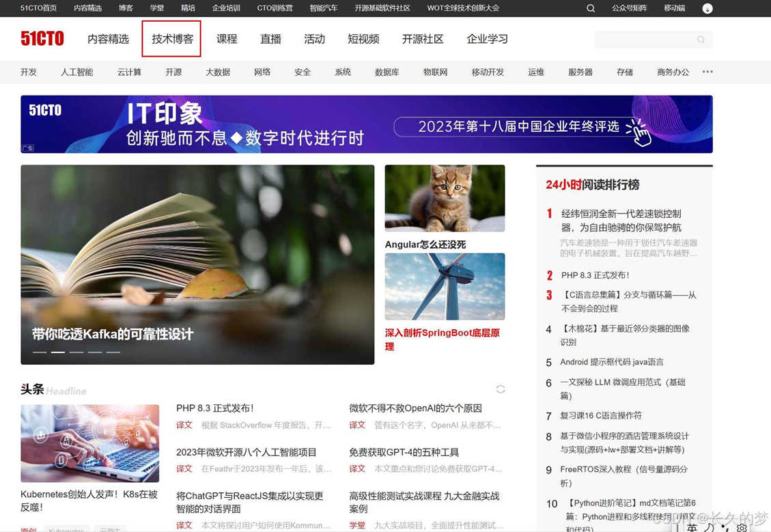Open rank 1 经纬恒润 article

[621, 221]
